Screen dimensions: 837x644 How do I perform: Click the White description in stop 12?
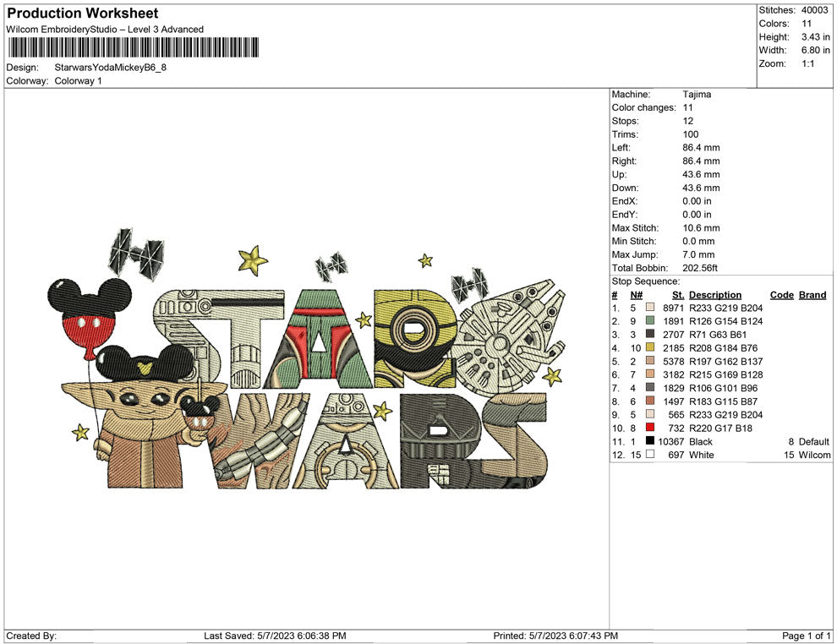[x=702, y=455]
